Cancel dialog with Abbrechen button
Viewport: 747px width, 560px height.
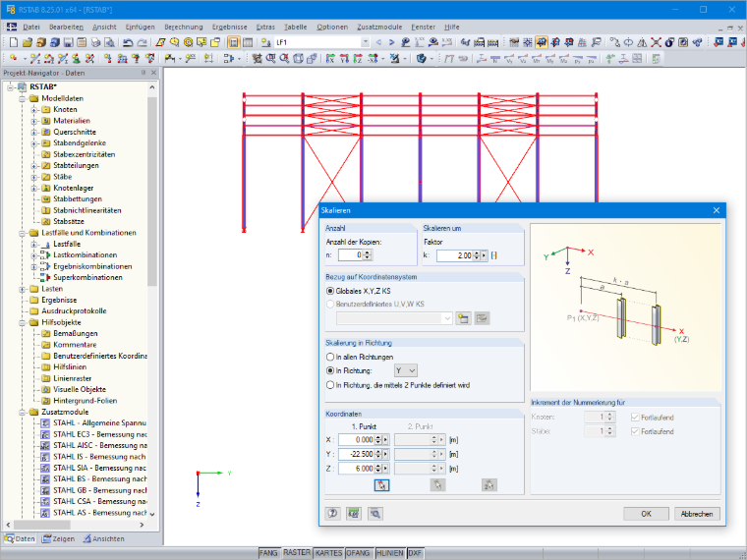pos(697,514)
